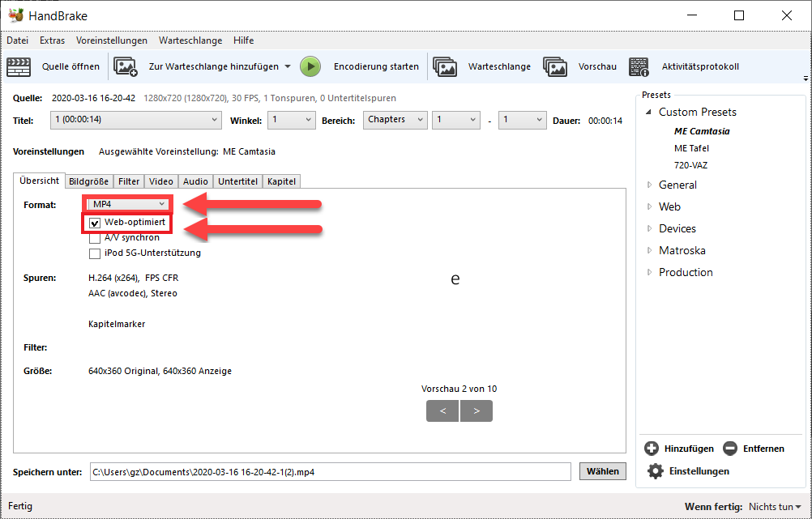The width and height of the screenshot is (812, 519).
Task: Click the green Encodierung starten play icon
Action: tap(310, 66)
